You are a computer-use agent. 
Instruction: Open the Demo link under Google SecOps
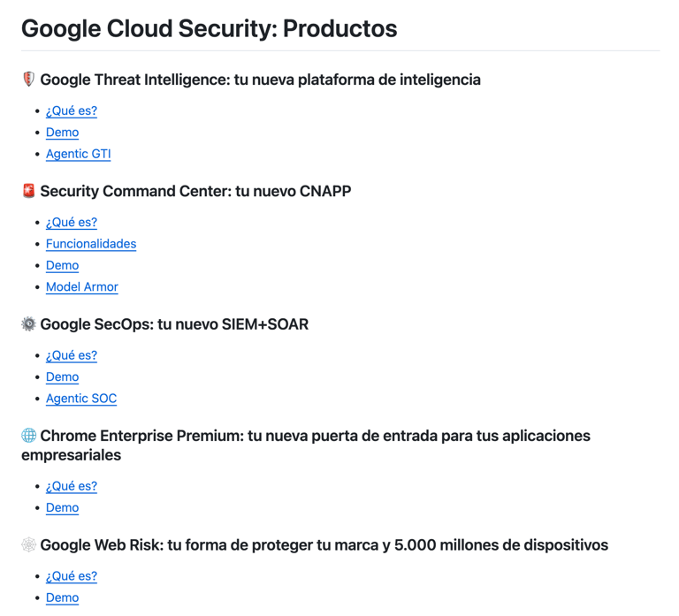pos(62,376)
